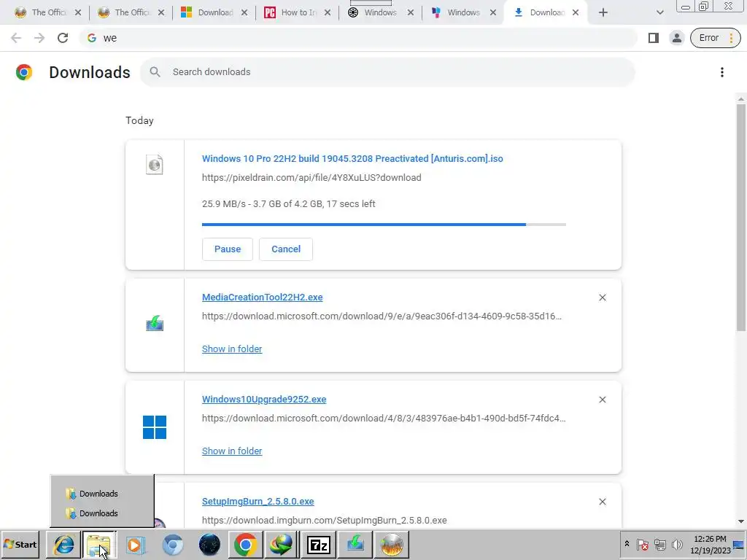
Task: Open the side panel icon
Action: tap(653, 38)
